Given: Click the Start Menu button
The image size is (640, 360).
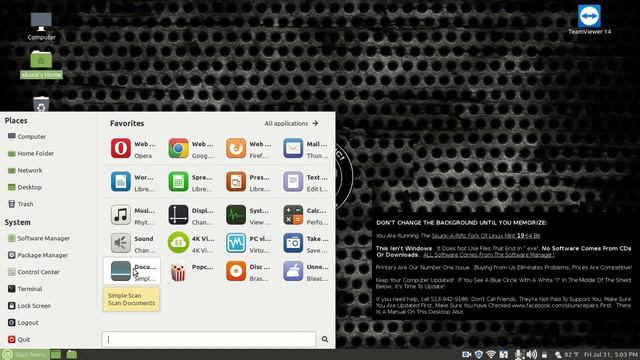Looking at the screenshot, I should point(25,354).
